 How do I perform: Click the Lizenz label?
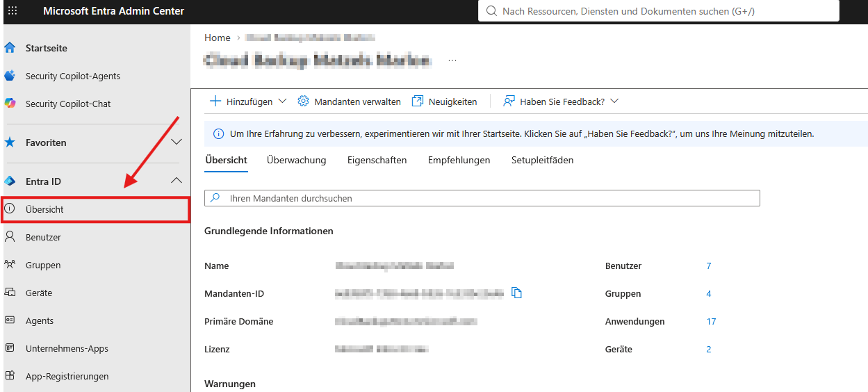[x=217, y=349]
